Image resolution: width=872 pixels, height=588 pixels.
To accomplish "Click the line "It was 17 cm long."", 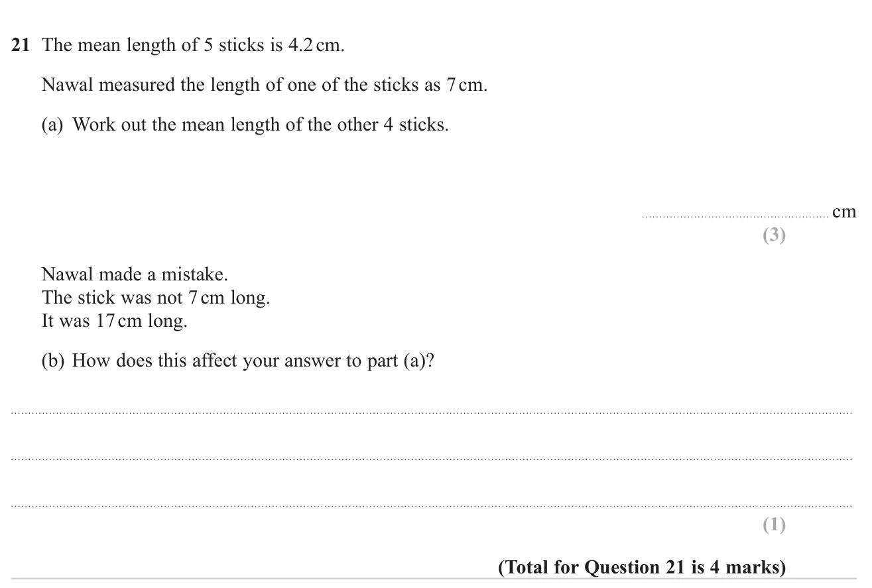I will point(114,322).
